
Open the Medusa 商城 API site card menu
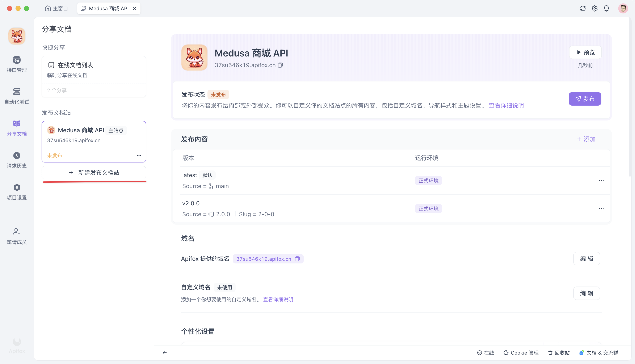139,155
